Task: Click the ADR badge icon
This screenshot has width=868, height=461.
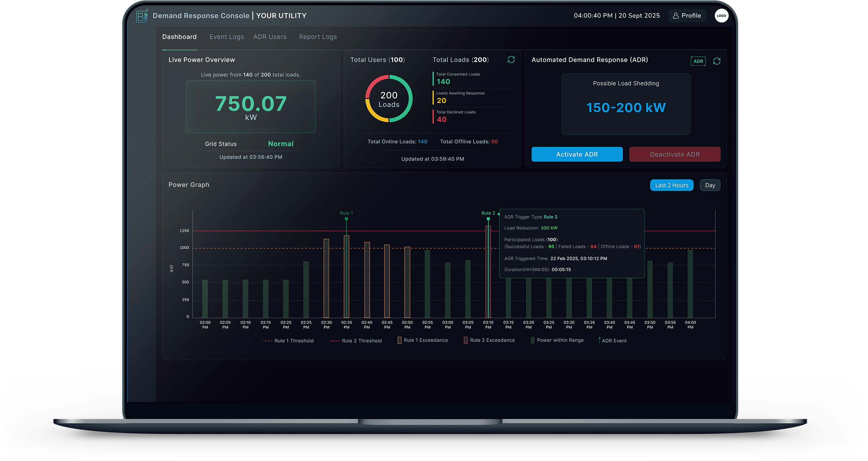Action: [698, 61]
